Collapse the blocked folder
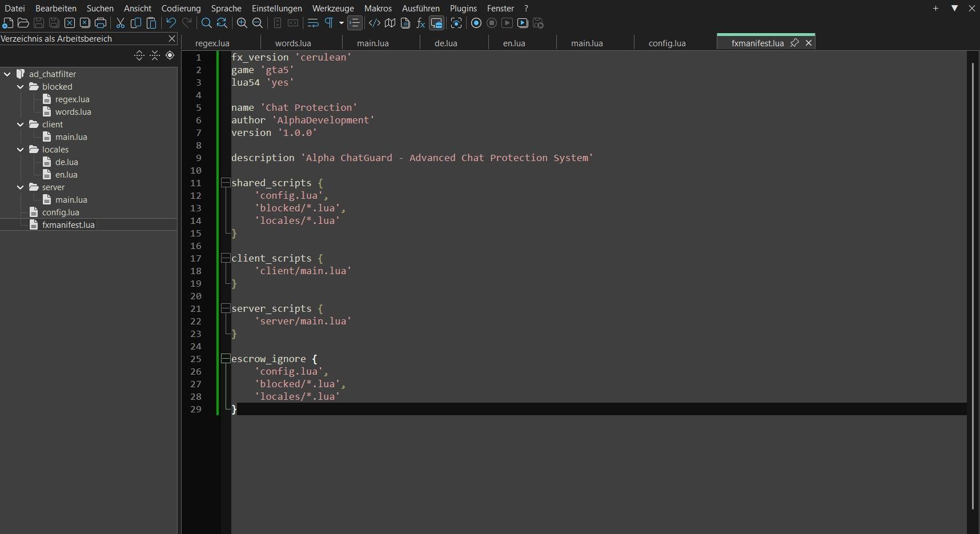 [21, 87]
